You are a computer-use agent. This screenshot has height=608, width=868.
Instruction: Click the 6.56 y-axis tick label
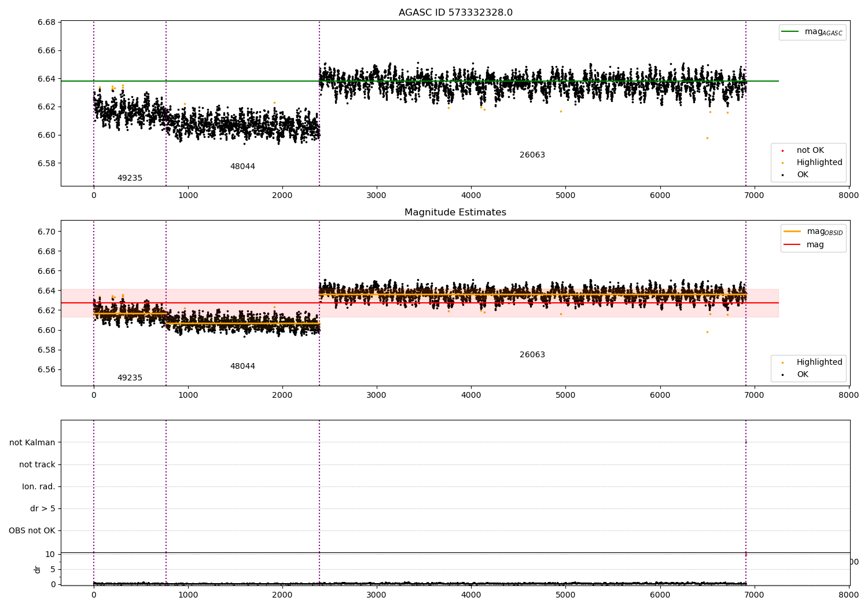click(47, 370)
